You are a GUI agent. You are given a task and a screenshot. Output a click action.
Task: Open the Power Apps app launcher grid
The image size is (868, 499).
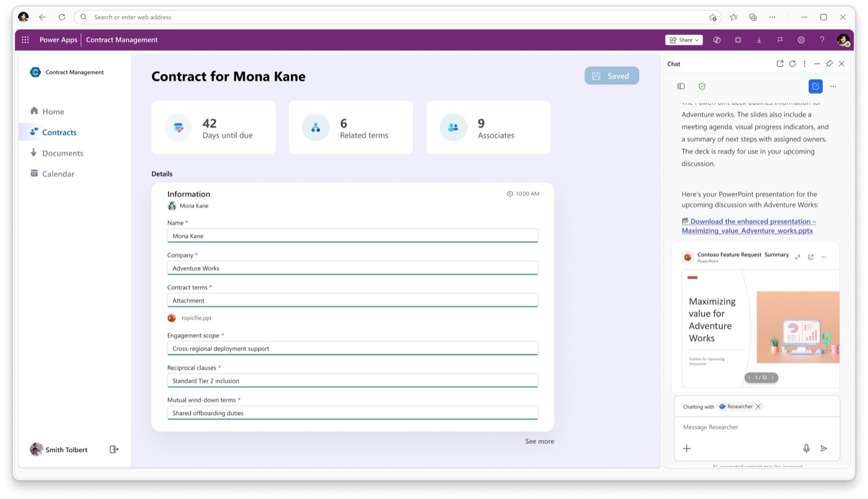(25, 40)
